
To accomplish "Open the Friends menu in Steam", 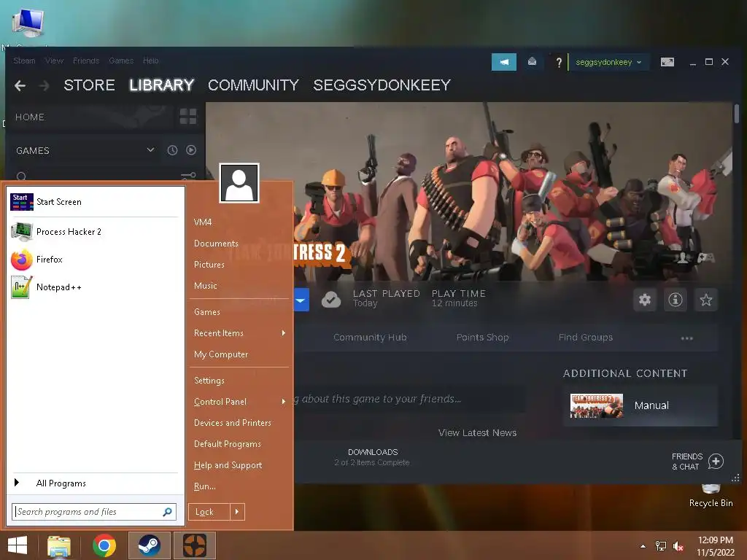I will 86,61.
